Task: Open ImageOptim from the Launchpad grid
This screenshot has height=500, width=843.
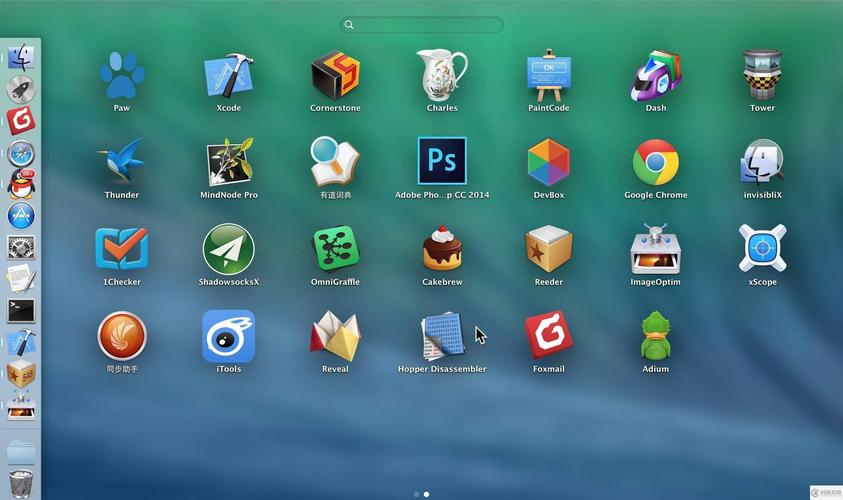Action: (655, 248)
